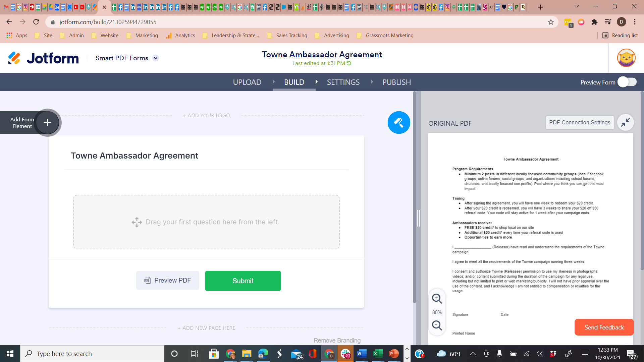
Task: Click the Jotform logo
Action: coord(43,58)
